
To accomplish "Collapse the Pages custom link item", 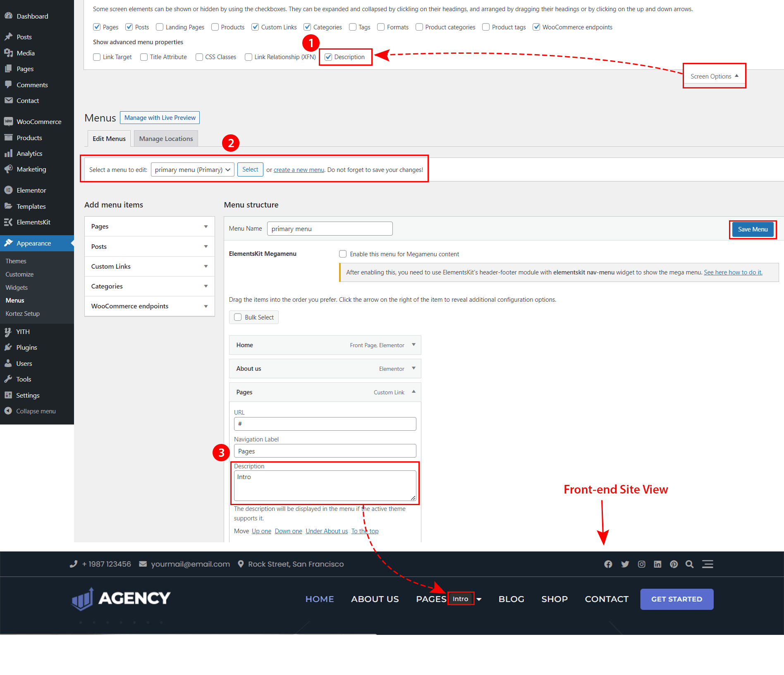I will [x=414, y=391].
